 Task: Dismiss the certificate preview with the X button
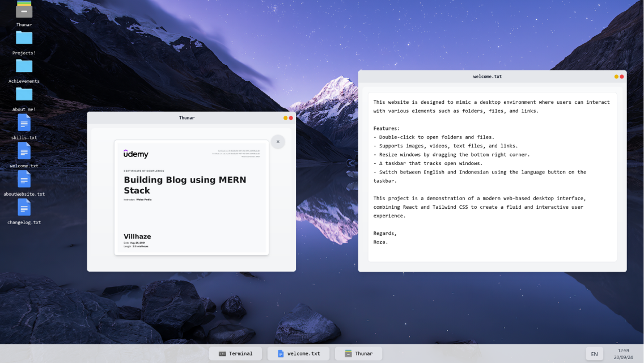tap(278, 141)
